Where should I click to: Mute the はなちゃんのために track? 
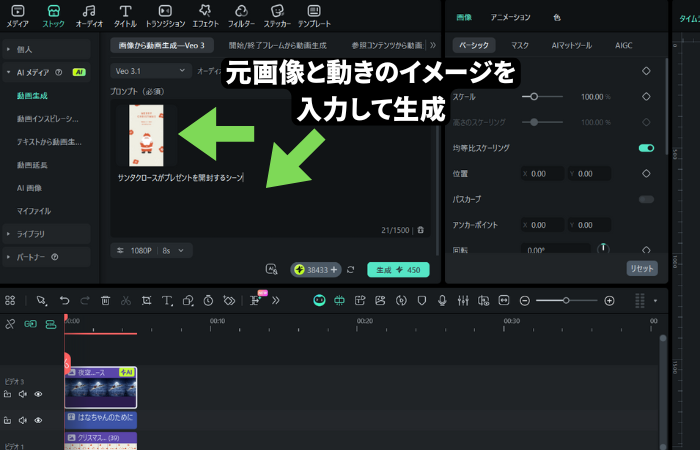(23, 420)
